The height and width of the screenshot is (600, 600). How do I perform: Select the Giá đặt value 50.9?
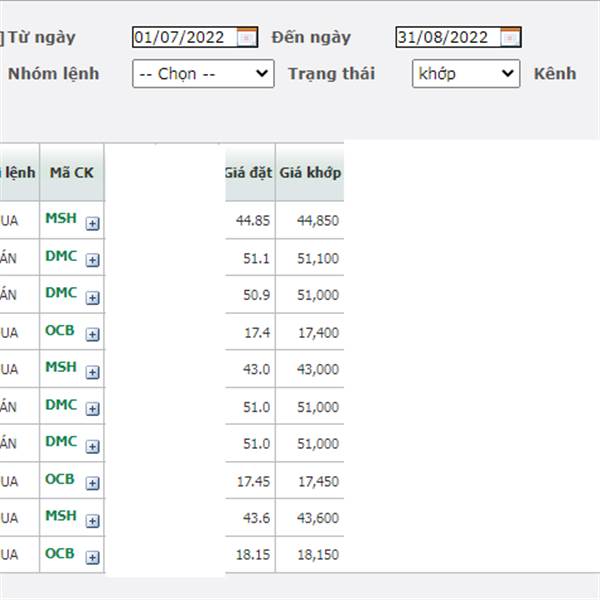pyautogui.click(x=256, y=295)
